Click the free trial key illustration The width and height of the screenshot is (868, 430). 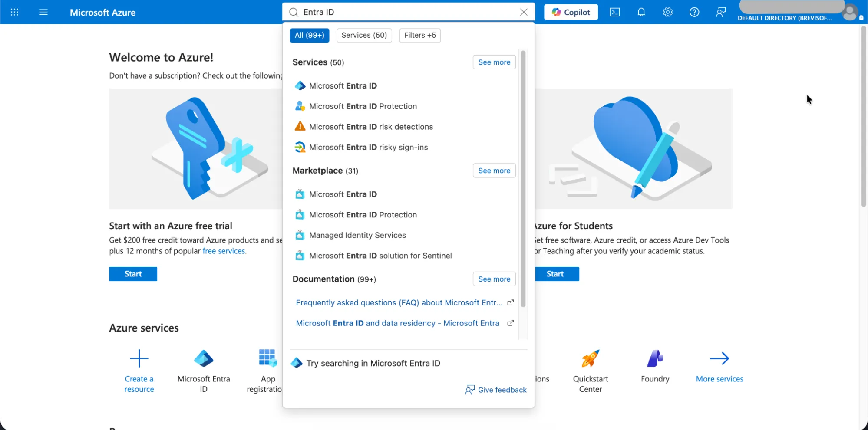(196, 148)
